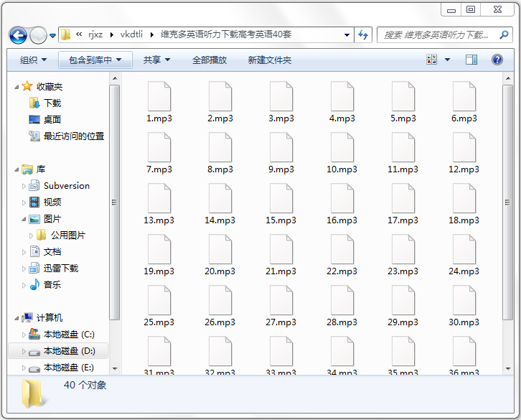The height and width of the screenshot is (420, 521).
Task: Select the file 6.mp3
Action: coord(464,102)
